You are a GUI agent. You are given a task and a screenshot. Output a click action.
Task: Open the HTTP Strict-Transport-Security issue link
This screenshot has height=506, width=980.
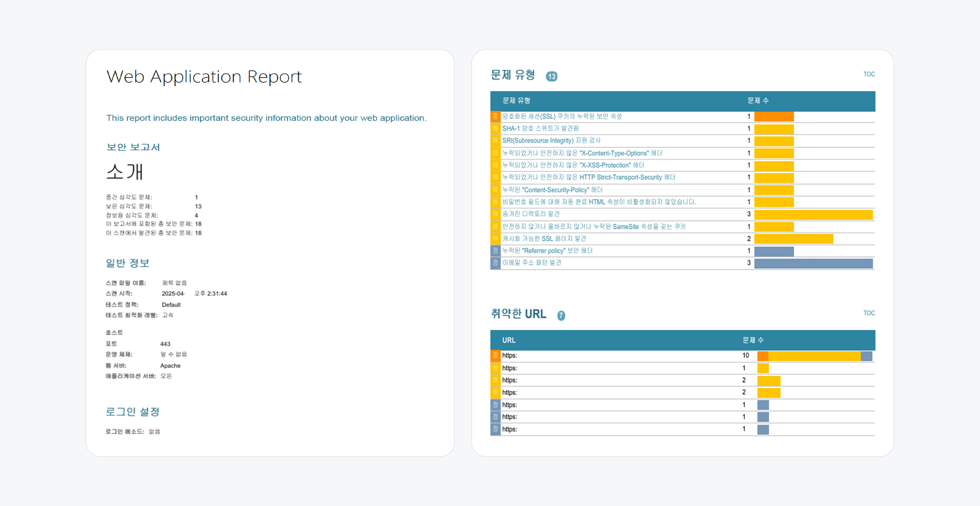[588, 177]
